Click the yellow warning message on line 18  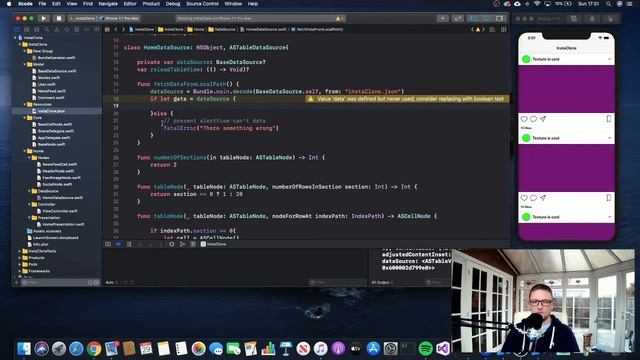point(410,99)
